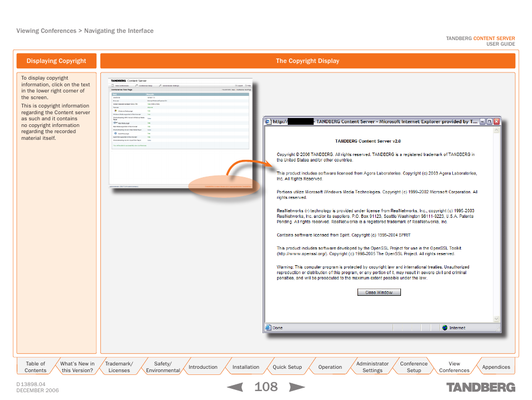
Task: Click the page number 108
Action: pyautogui.click(x=266, y=387)
